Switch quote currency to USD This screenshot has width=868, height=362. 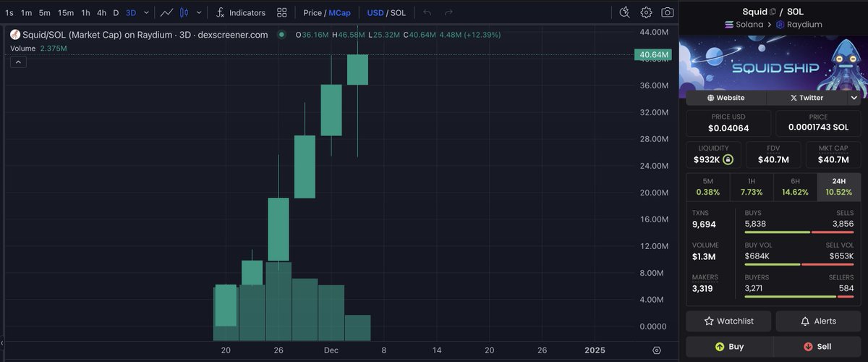[375, 13]
